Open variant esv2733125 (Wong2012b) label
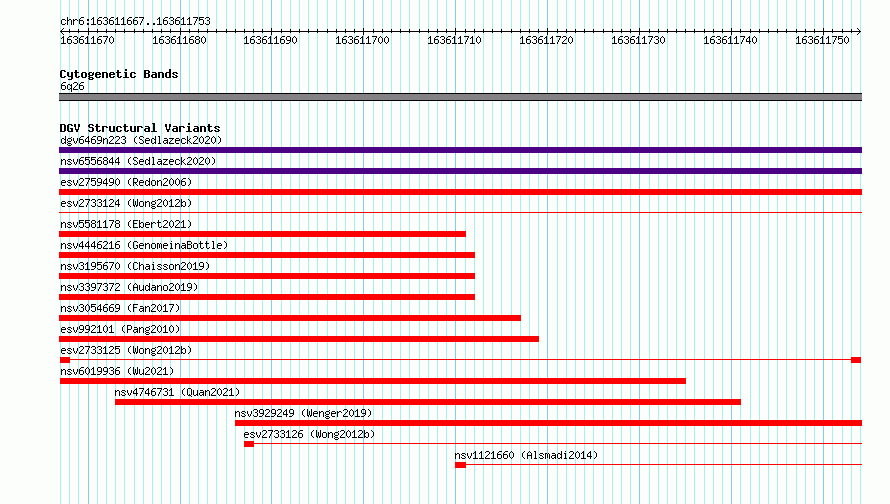 point(126,350)
